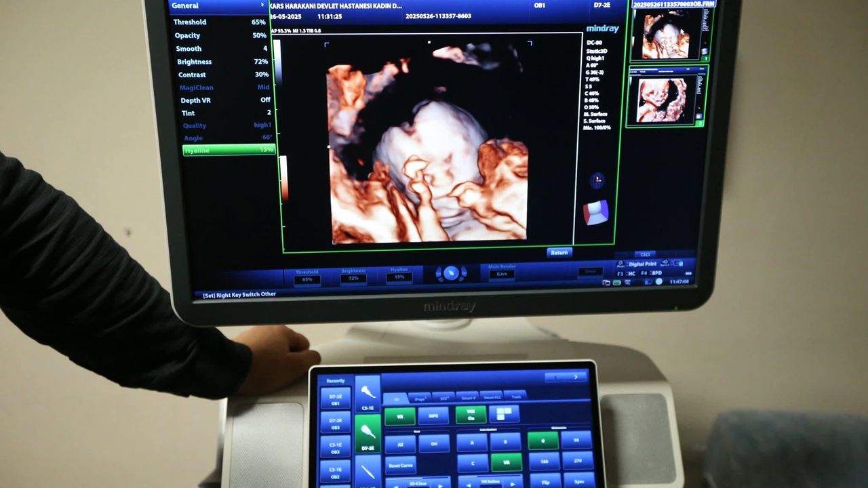Click the F4 BPD shortcut label
The width and height of the screenshot is (868, 488).
[x=652, y=273]
